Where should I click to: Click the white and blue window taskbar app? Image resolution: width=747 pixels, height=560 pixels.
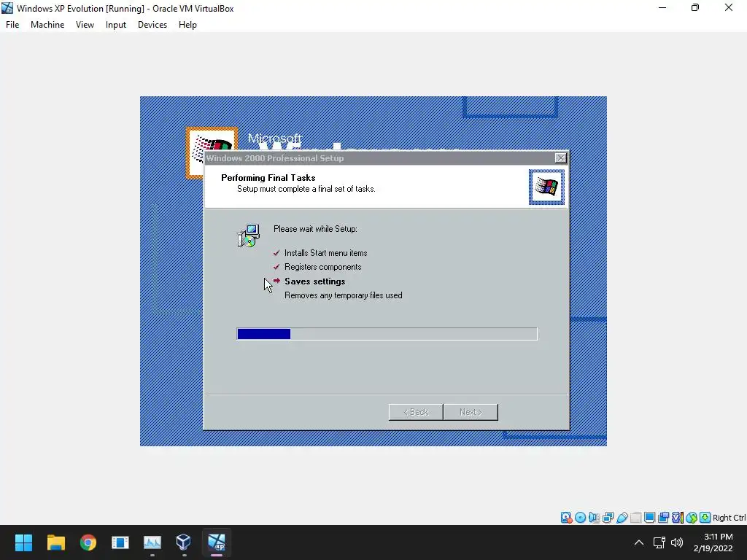[120, 542]
